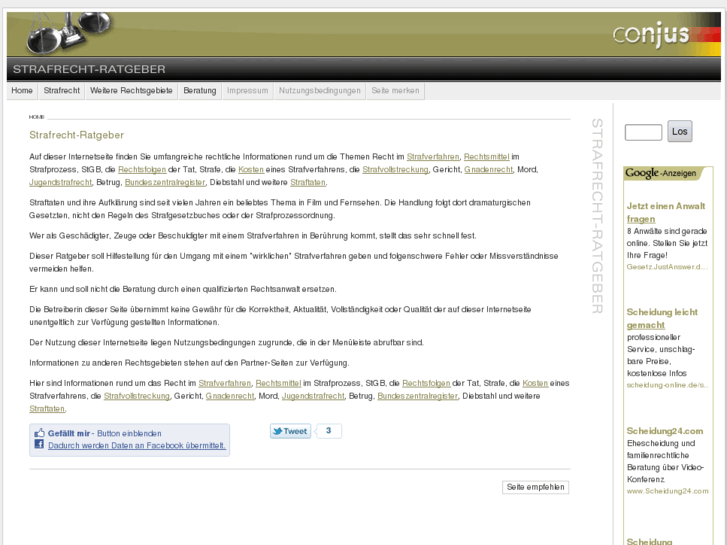Follow Rechtsmittel link in last paragraph
Screen dimensions: 727x545
coord(278,383)
